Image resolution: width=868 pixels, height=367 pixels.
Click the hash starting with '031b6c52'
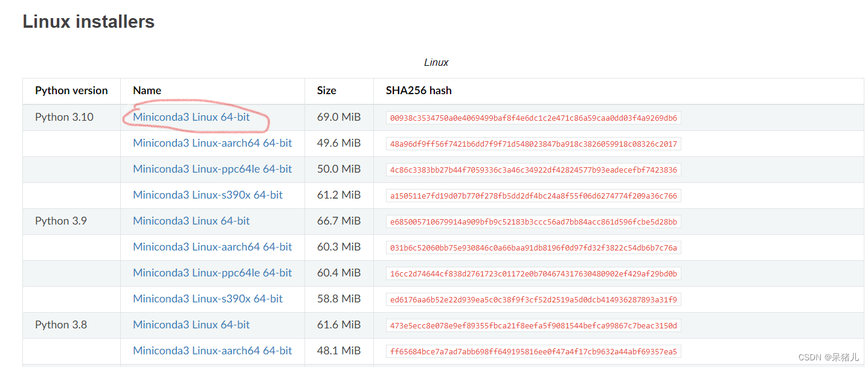(533, 247)
